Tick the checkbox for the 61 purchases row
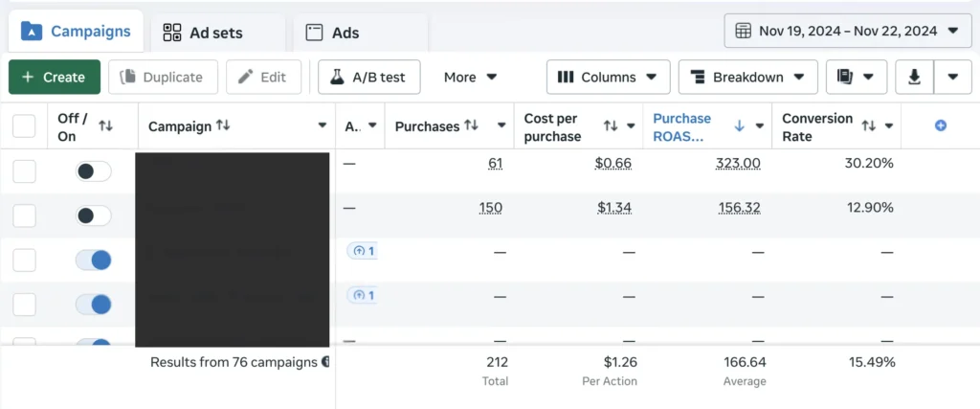Viewport: 980px width, 409px height. pyautogui.click(x=24, y=170)
